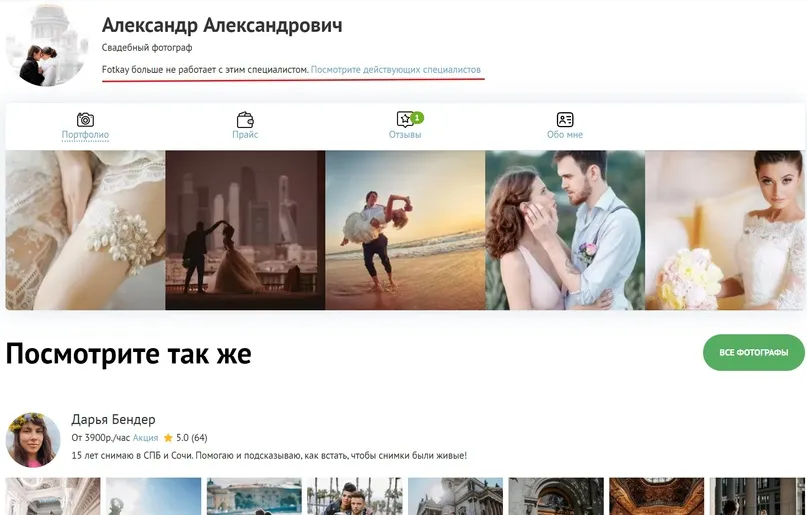Viewport: 807px width, 515px height.
Task: Click the Обо мне ID card icon
Action: point(565,119)
